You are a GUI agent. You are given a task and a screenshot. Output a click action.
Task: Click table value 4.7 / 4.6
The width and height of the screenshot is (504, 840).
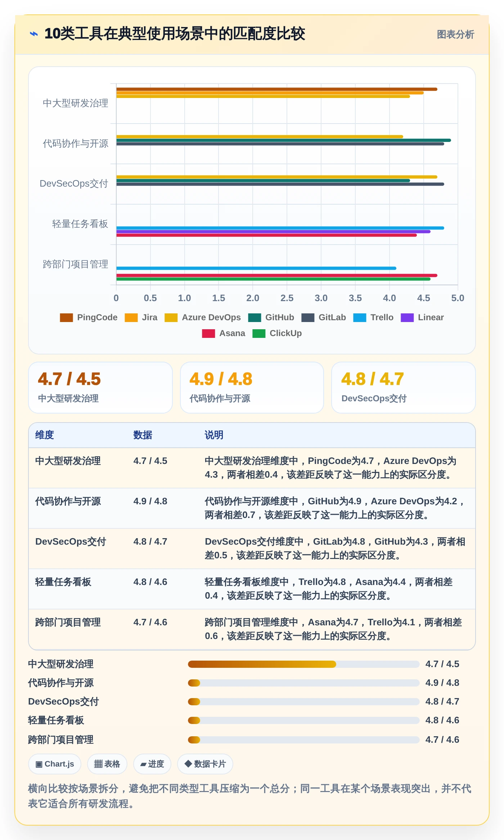(x=150, y=622)
